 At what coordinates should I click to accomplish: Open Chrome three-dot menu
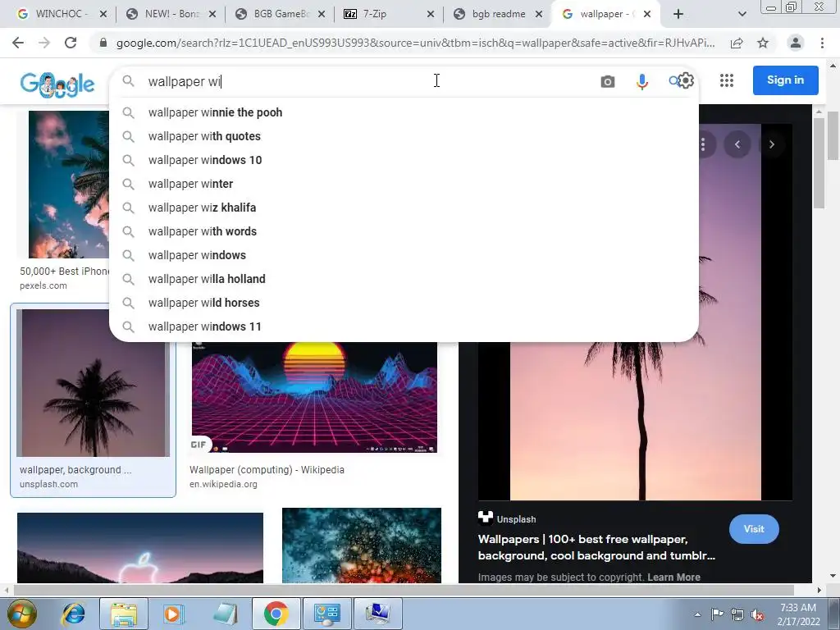click(822, 43)
